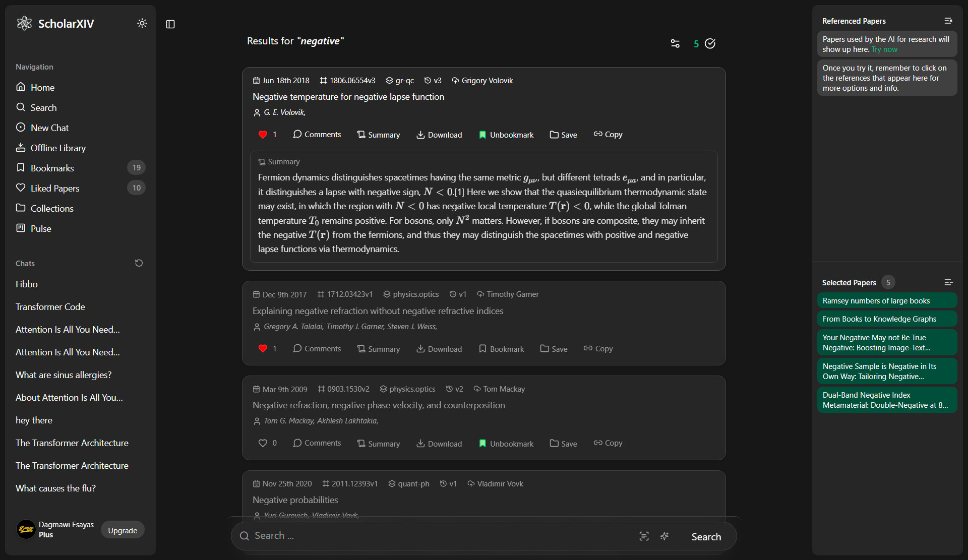Screen dimensions: 968x560
Task: Collapse the Referenced Papers panel icon
Action: pos(948,21)
